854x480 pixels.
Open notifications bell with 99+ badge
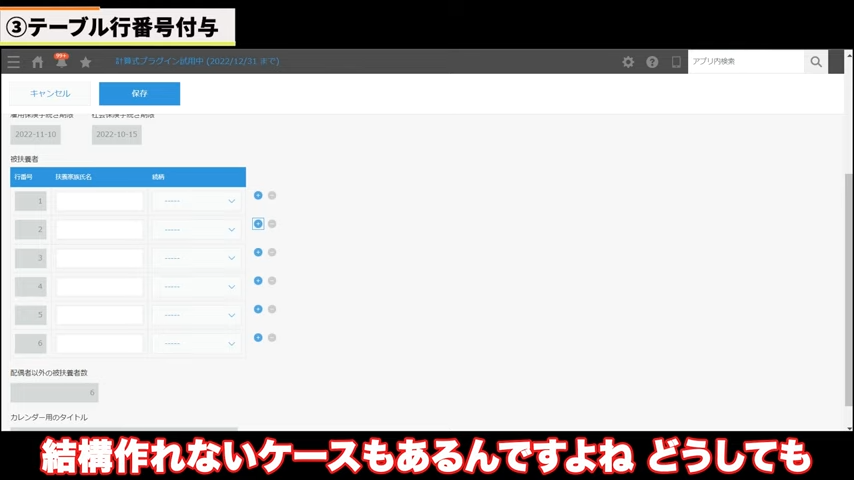coord(61,61)
